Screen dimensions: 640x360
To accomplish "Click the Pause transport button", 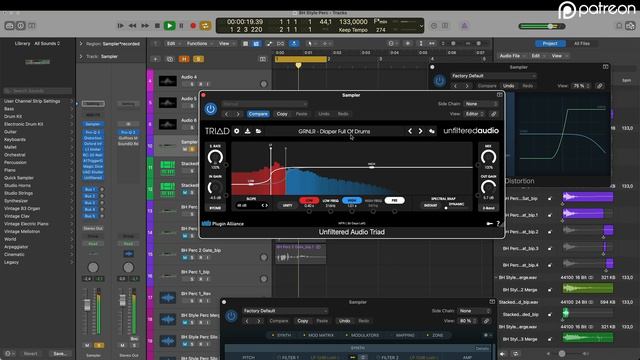I will [181, 26].
